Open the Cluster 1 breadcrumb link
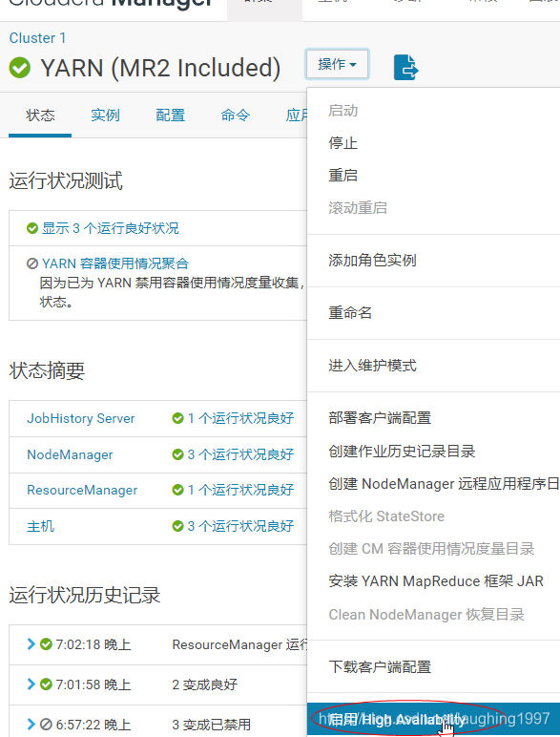 point(37,38)
